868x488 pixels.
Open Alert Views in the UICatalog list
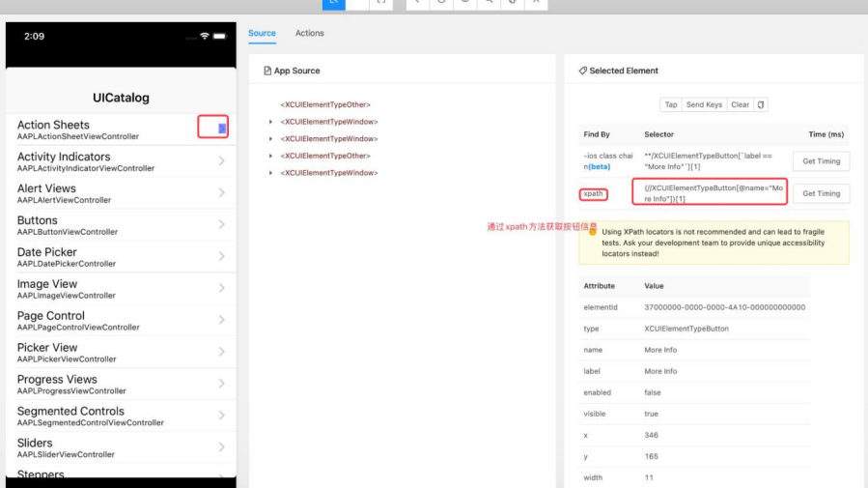[121, 193]
